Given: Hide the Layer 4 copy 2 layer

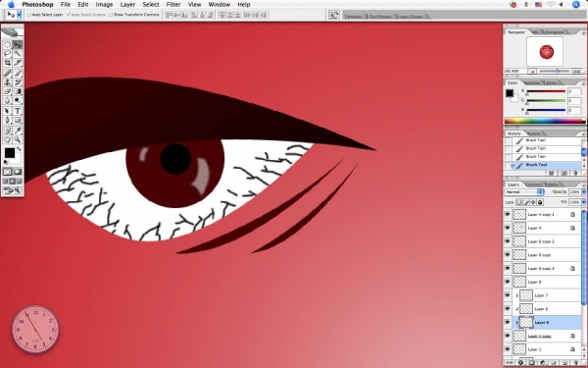Looking at the screenshot, I should pyautogui.click(x=508, y=214).
